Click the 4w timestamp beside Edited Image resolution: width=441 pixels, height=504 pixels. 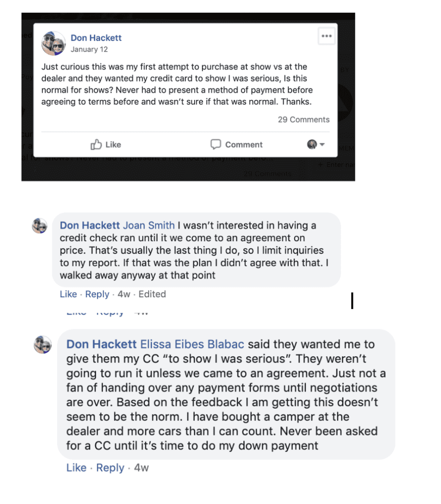124,294
